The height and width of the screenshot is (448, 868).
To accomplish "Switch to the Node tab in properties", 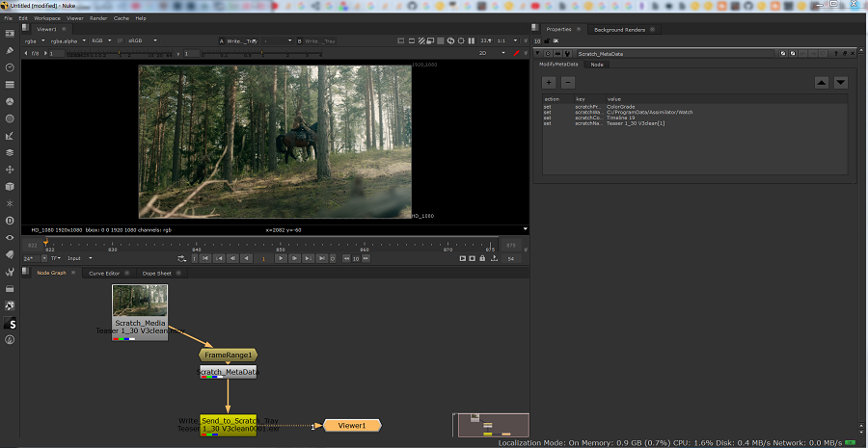I will pos(597,65).
